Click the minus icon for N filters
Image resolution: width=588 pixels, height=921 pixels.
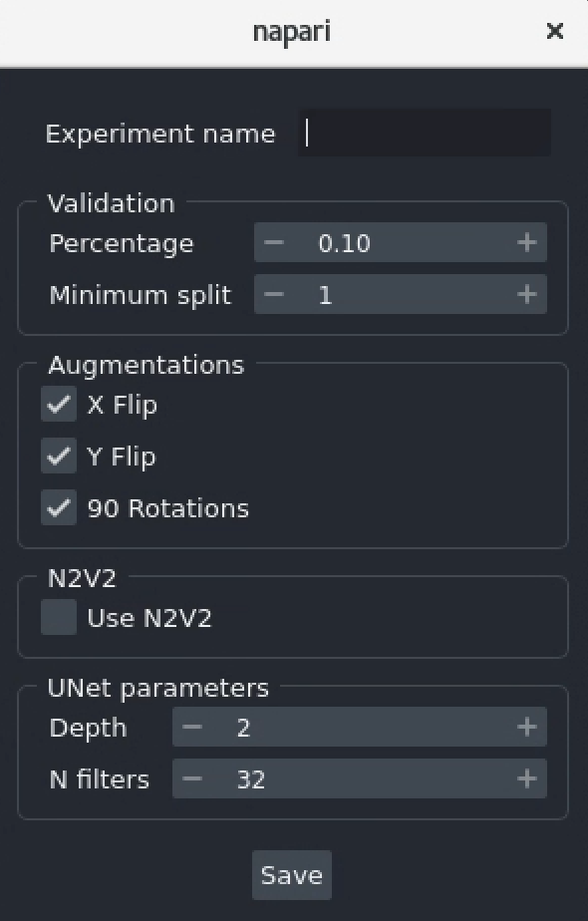(x=191, y=778)
